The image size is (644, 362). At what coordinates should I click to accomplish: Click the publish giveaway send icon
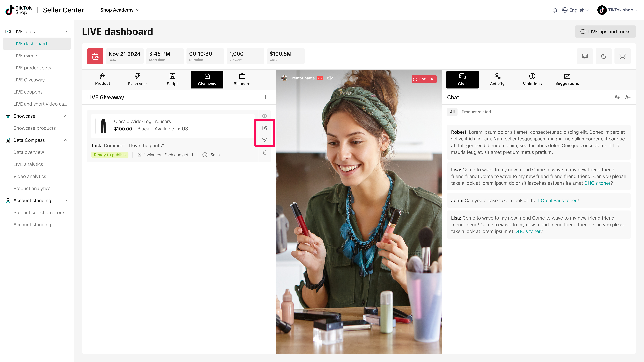(265, 140)
